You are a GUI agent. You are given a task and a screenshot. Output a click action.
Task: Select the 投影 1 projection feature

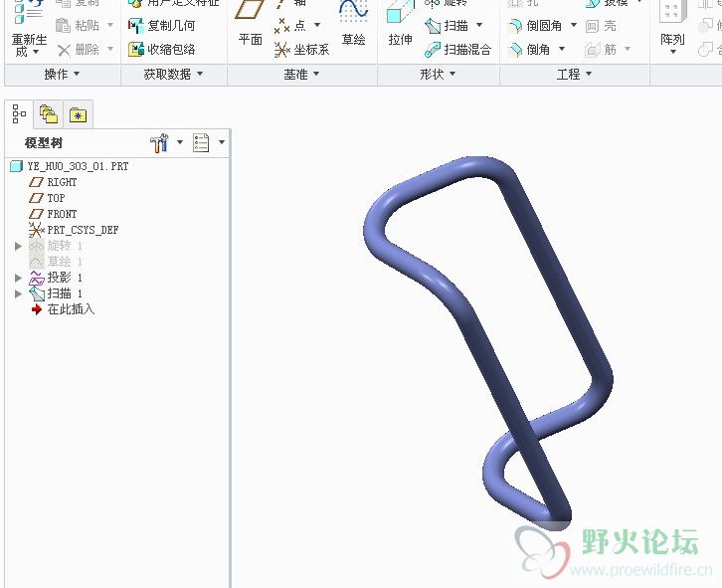pyautogui.click(x=56, y=278)
